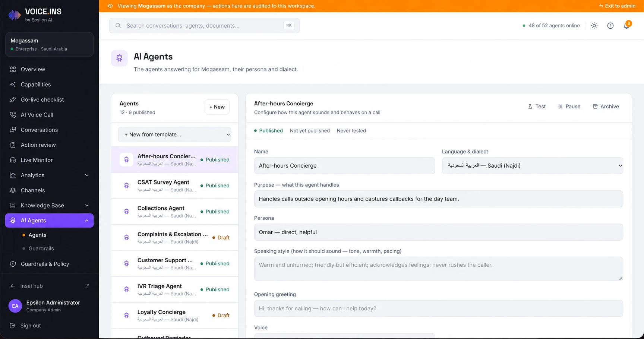Open the Mogassam workspace selector
Viewport: 644px width, 339px height.
[x=49, y=44]
